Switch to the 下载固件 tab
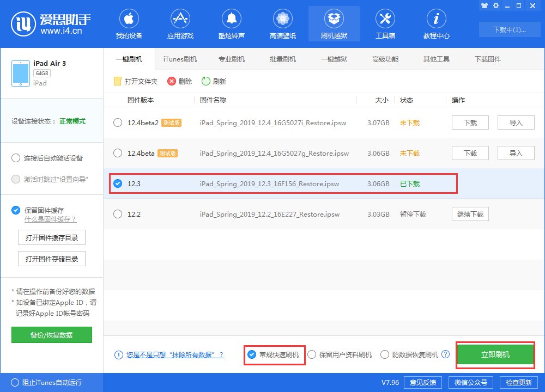The width and height of the screenshot is (545, 392). point(488,59)
